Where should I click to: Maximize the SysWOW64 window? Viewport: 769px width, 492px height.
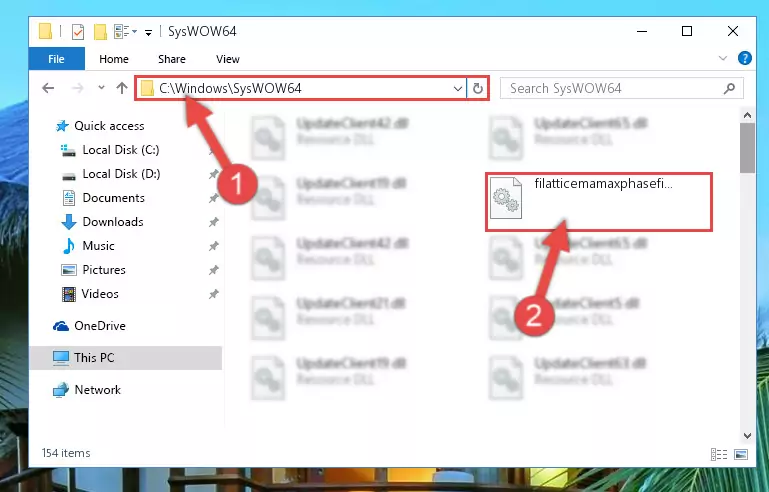[x=687, y=31]
